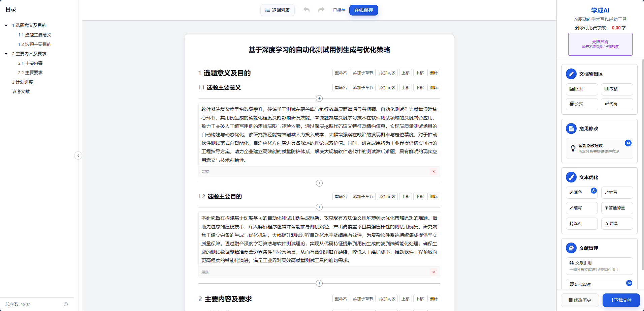Open 研究综述 tool

tap(599, 284)
